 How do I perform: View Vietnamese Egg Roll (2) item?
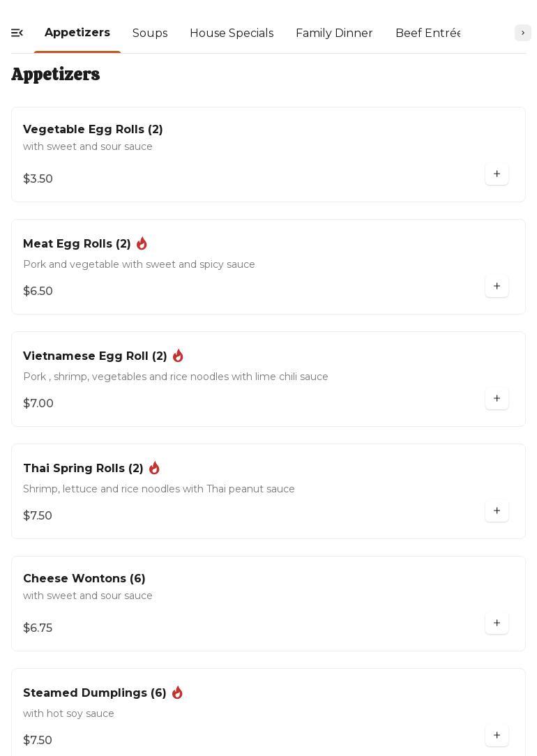click(95, 356)
